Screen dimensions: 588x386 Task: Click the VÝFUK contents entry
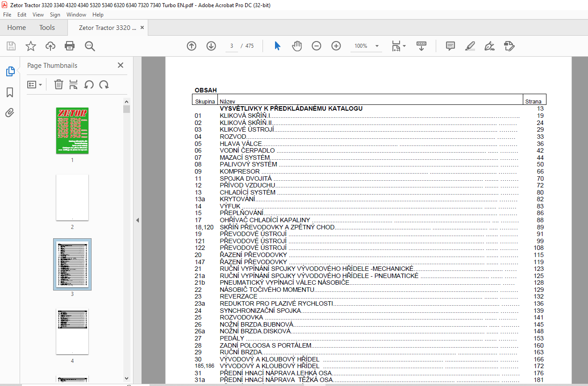230,206
